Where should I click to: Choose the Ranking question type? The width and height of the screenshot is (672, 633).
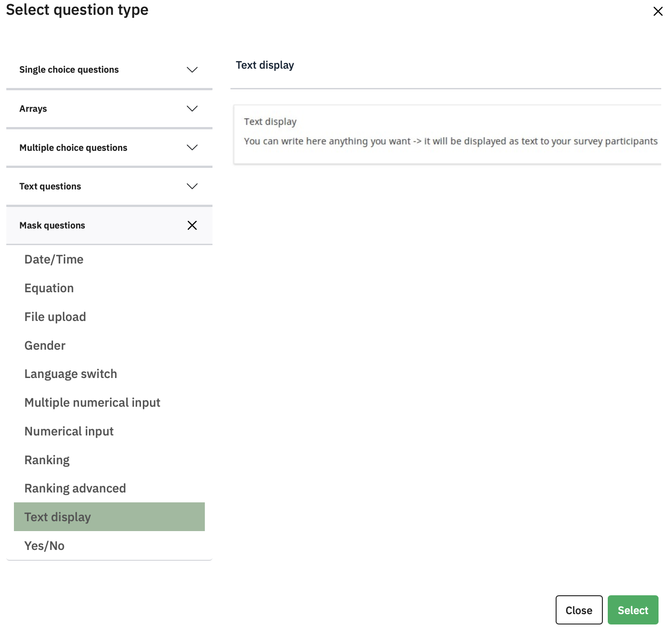point(47,460)
